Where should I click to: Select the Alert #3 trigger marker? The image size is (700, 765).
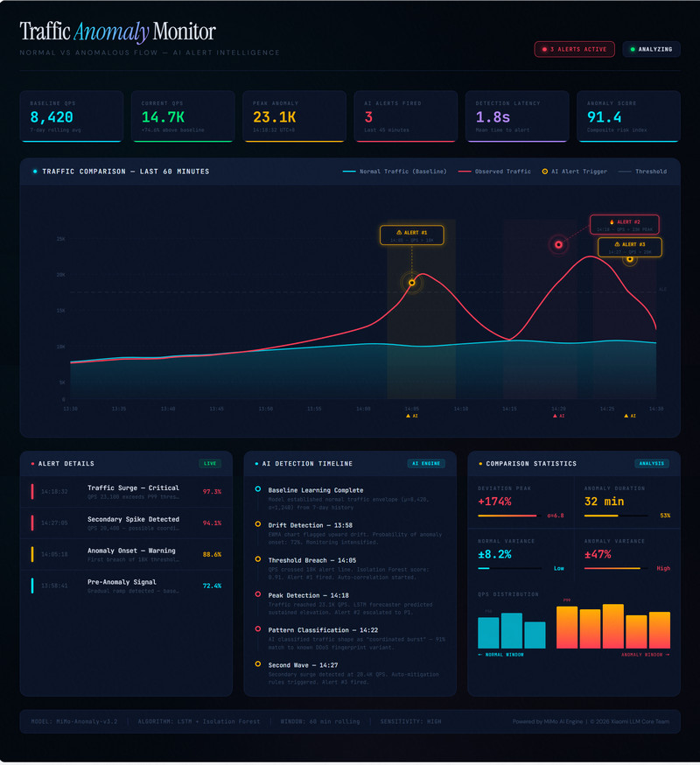(x=630, y=260)
